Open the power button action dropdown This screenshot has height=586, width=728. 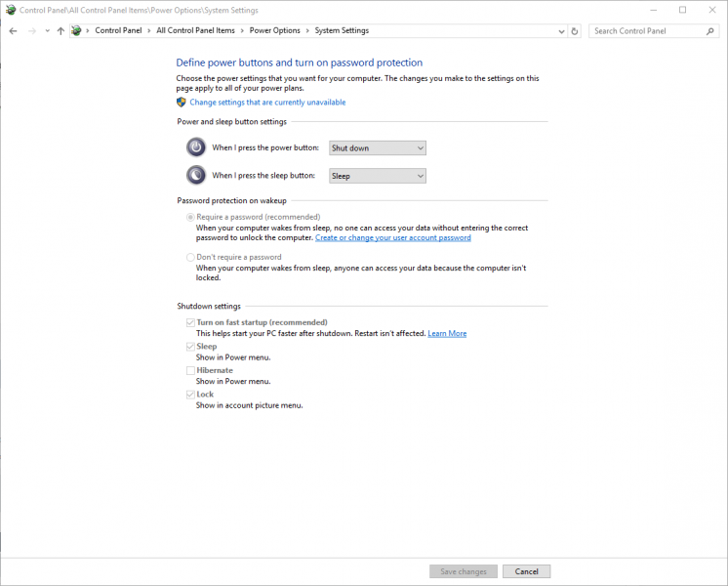pos(378,148)
